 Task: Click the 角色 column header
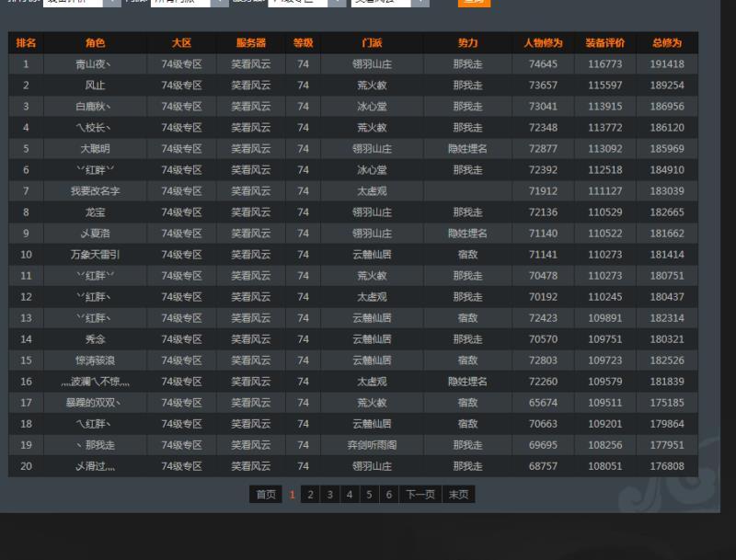tap(96, 43)
